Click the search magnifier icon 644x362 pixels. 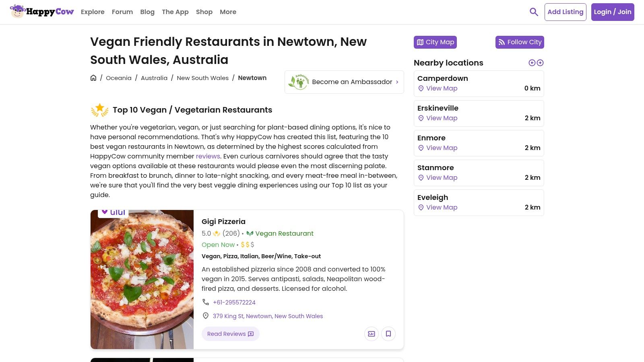pos(534,12)
